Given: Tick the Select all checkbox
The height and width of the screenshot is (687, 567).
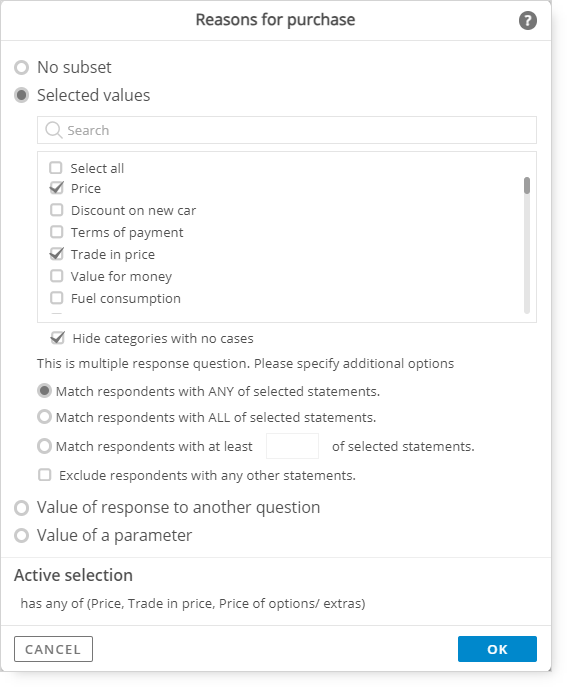Looking at the screenshot, I should (x=56, y=168).
